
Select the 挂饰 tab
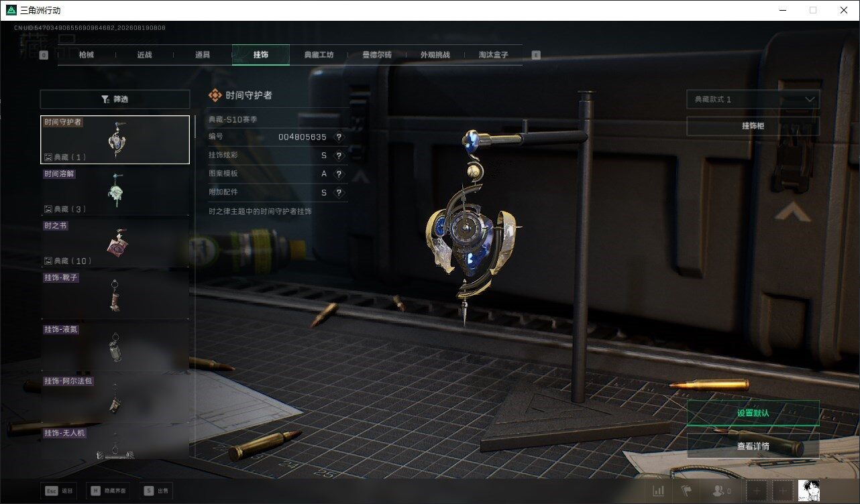coord(261,55)
